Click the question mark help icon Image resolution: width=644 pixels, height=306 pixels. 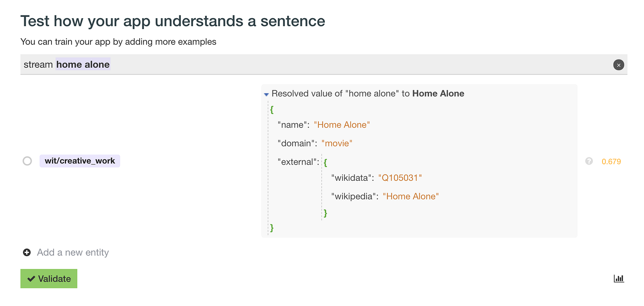[x=589, y=161]
